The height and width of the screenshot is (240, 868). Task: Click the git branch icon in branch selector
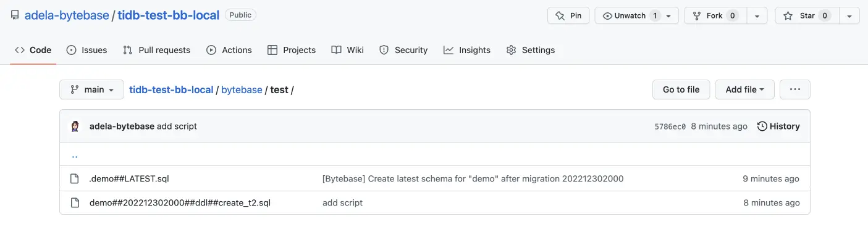point(75,89)
